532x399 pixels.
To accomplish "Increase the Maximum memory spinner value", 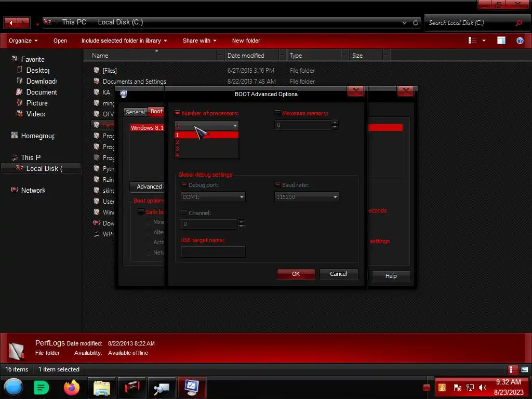I will coord(335,123).
